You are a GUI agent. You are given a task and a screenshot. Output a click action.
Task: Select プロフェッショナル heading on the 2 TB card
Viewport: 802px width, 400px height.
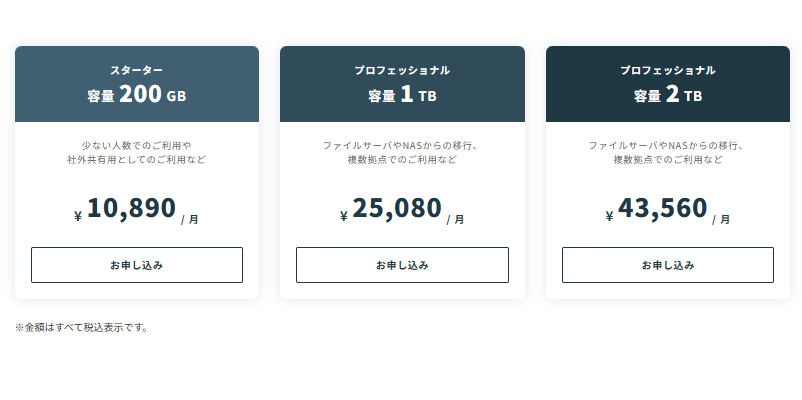[x=668, y=71]
